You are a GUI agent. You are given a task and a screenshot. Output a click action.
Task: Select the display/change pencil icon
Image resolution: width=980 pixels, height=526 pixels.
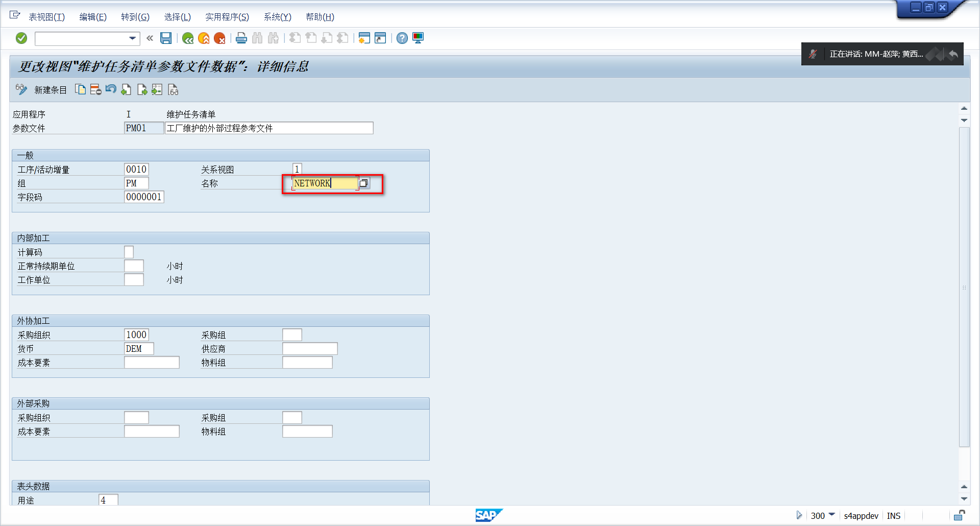[21, 89]
